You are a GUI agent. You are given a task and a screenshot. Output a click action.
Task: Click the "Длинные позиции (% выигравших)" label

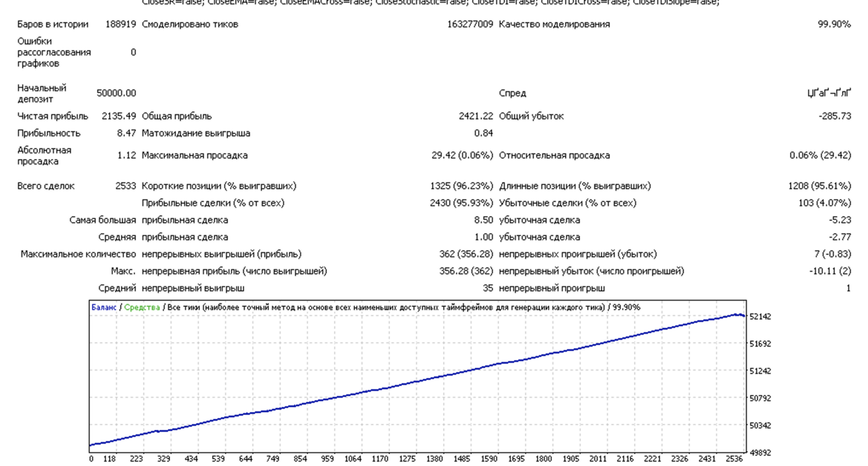click(575, 186)
